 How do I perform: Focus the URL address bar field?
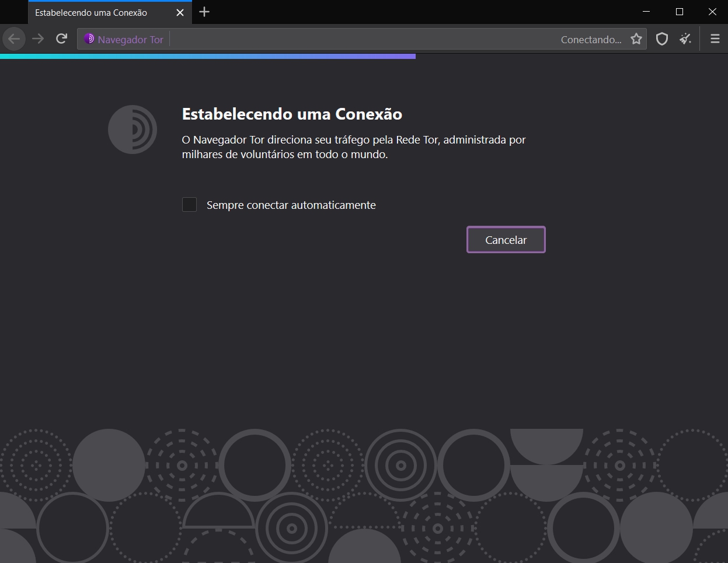tap(362, 39)
